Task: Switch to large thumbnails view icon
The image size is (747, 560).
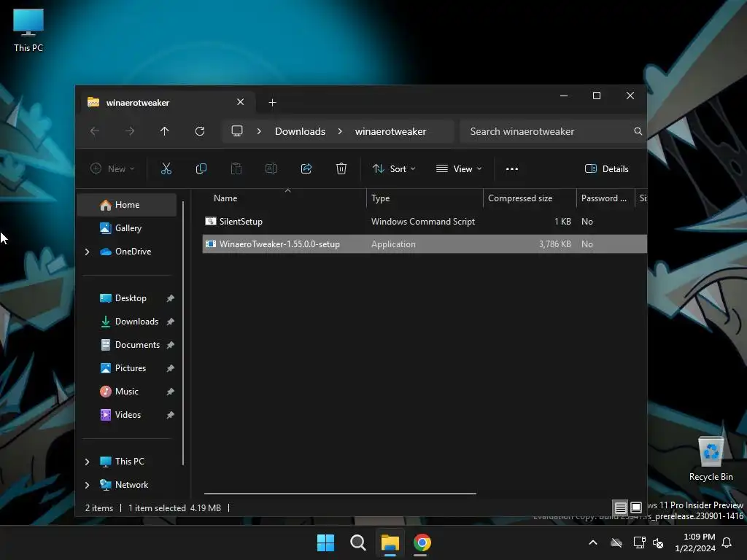Action: (x=636, y=507)
